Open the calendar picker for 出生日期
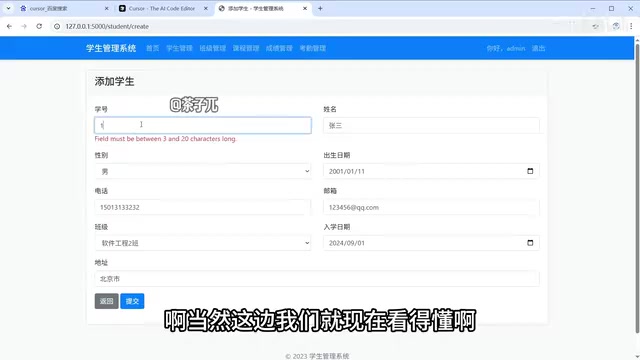 coord(530,171)
